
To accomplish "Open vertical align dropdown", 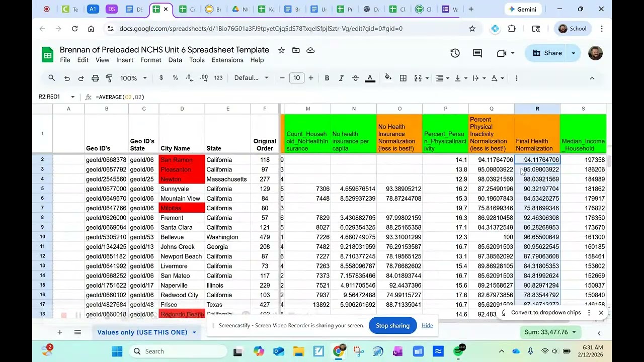I will [460, 78].
